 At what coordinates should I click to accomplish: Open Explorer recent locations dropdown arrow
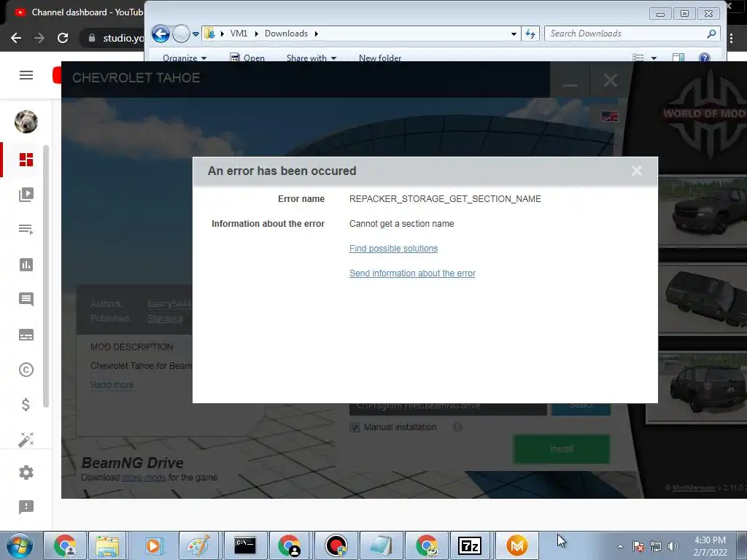pos(196,34)
